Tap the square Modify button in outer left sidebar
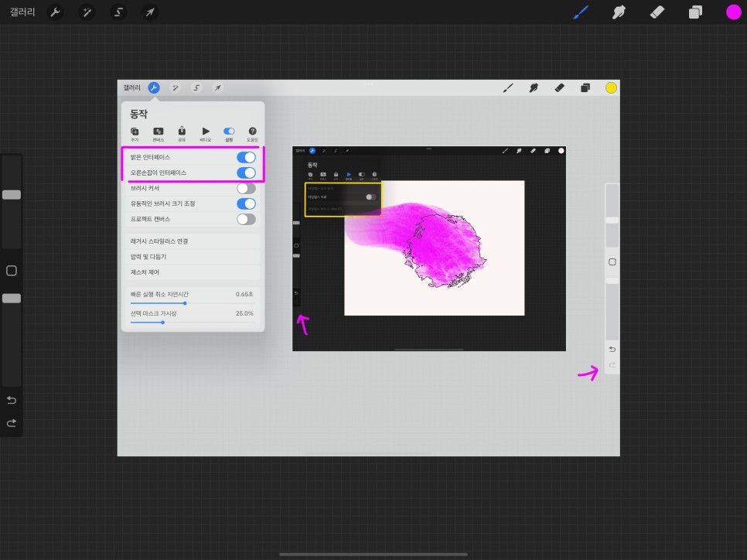 pyautogui.click(x=12, y=271)
